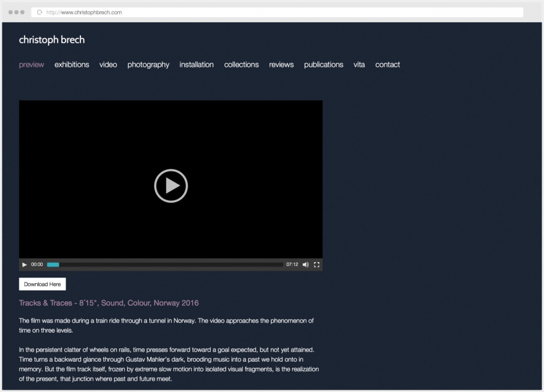
Task: Click the 07:12 duration display
Action: 292,265
